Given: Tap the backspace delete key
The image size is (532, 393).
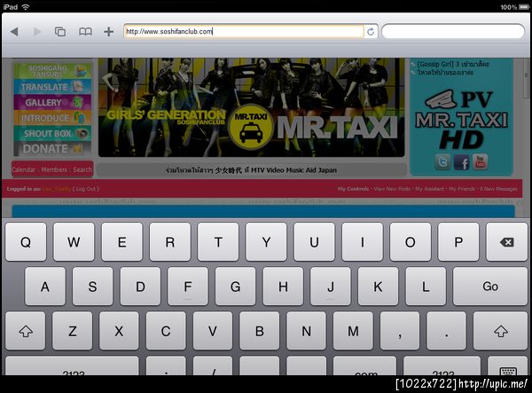Looking at the screenshot, I should tap(507, 242).
